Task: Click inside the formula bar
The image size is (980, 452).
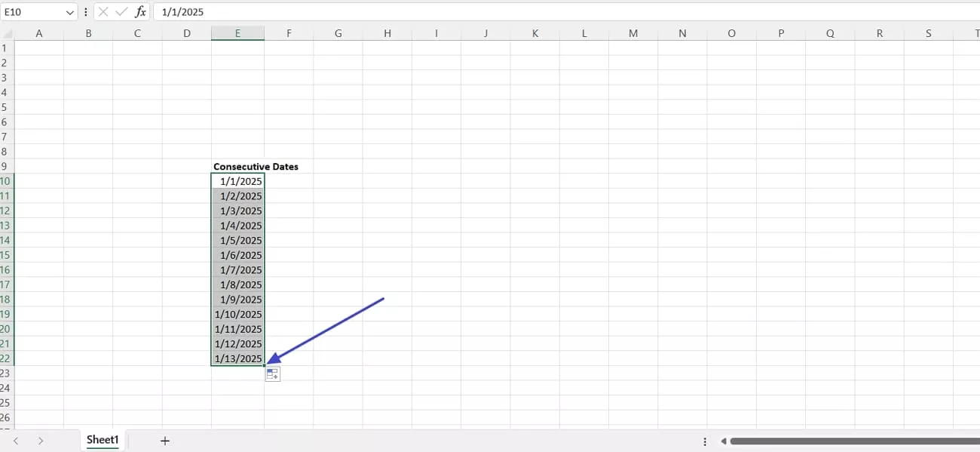Action: (302, 11)
